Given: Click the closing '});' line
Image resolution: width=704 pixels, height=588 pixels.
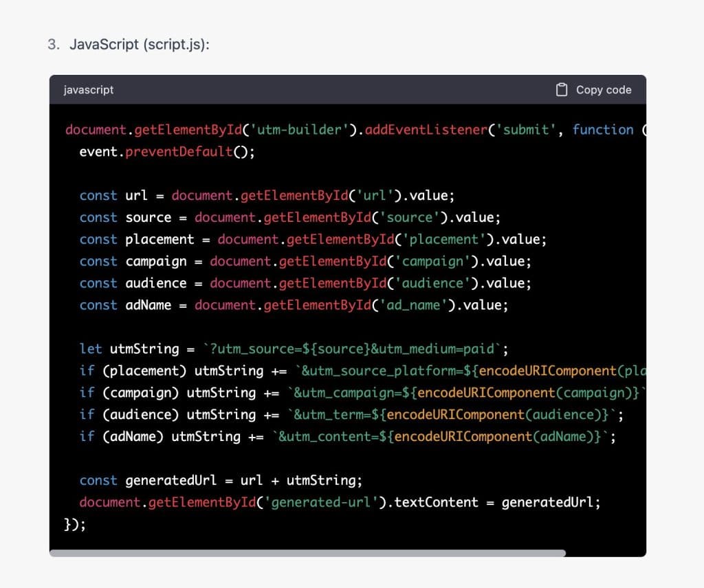Looking at the screenshot, I should pyautogui.click(x=75, y=524).
